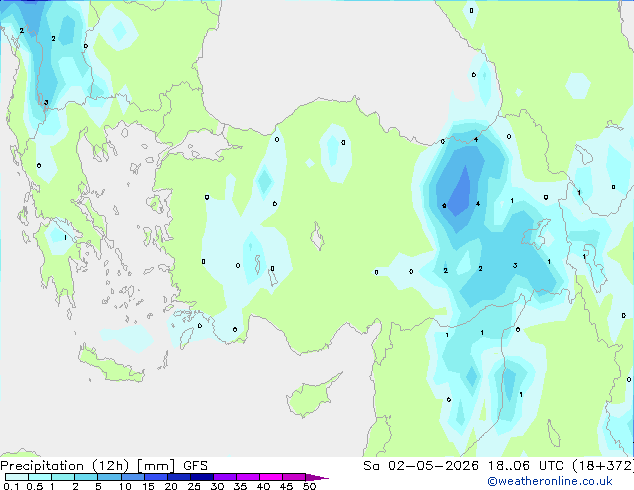Click the "Precipitation (12h) [mm] GFS" title
The image size is (634, 490).
pyautogui.click(x=104, y=466)
